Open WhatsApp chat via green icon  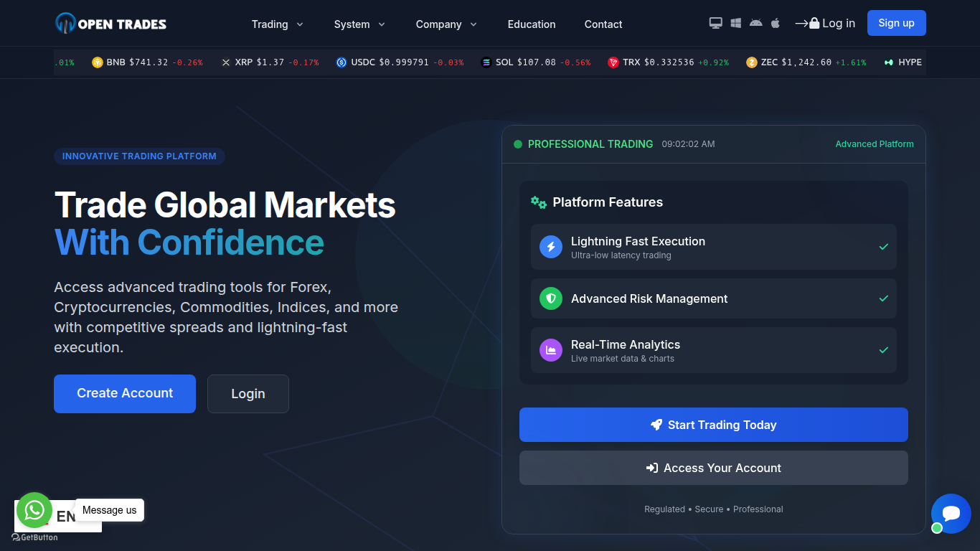tap(34, 510)
